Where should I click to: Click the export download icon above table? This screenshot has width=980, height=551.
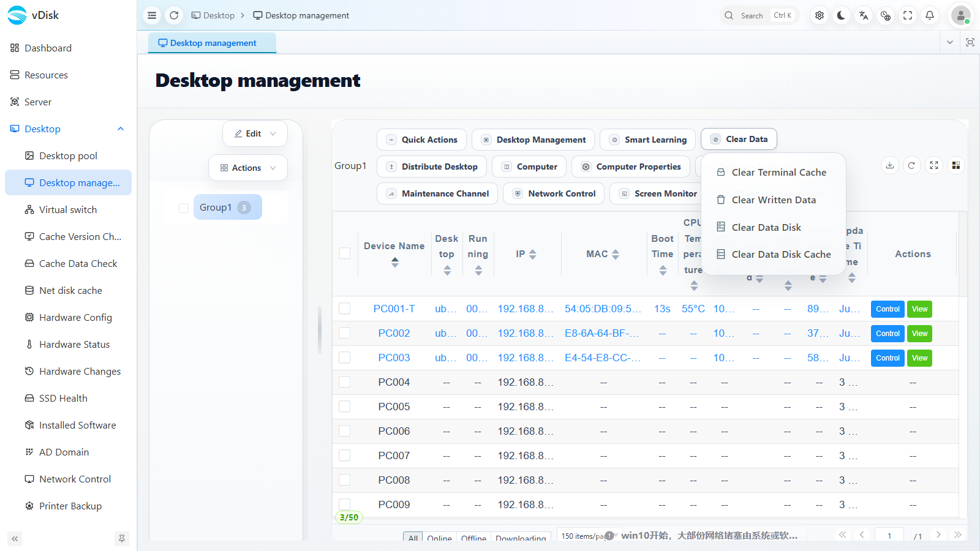coord(890,165)
